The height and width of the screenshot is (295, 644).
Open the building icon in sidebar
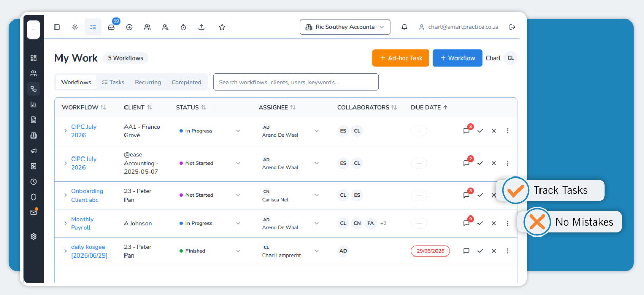(x=34, y=135)
